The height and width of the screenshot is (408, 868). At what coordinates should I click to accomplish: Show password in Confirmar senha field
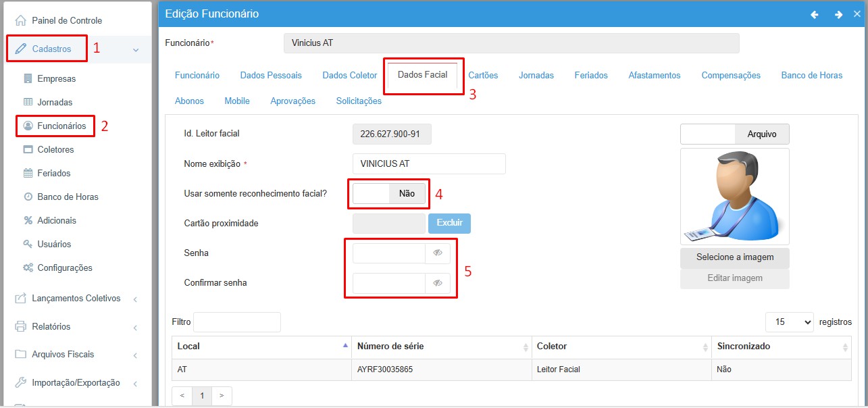pyautogui.click(x=438, y=283)
